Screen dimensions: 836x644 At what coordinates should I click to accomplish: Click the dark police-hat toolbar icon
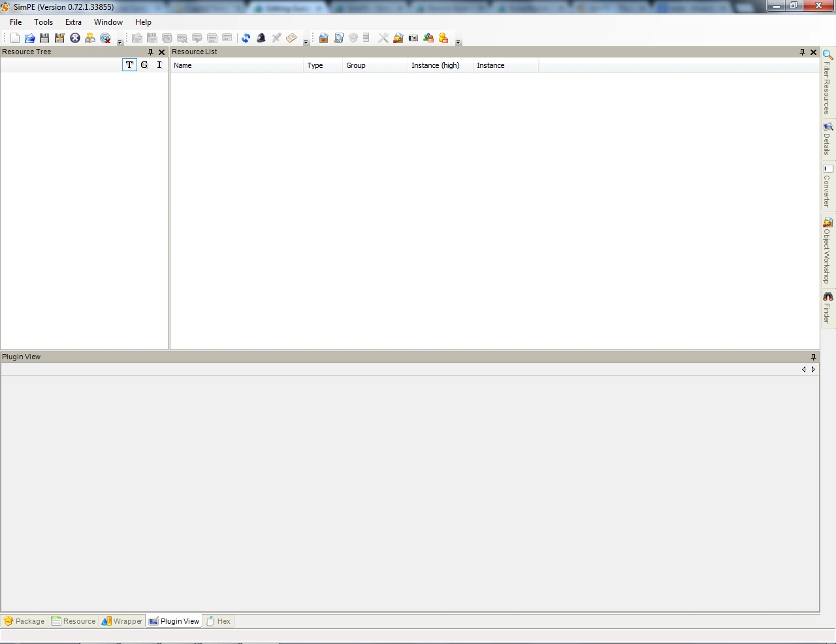click(261, 38)
